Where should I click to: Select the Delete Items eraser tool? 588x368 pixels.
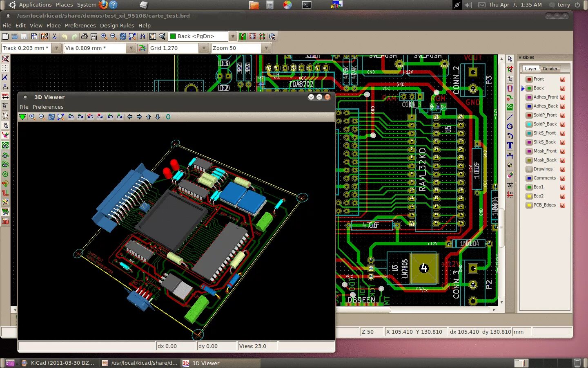(510, 175)
